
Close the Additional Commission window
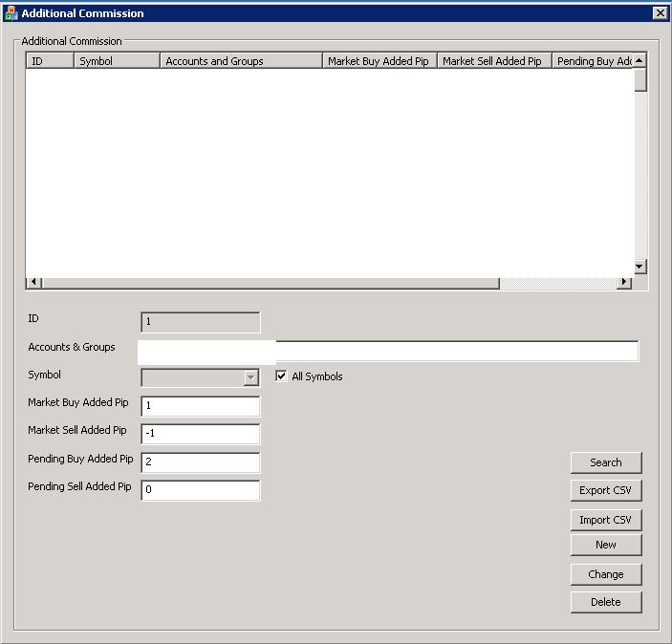pyautogui.click(x=659, y=13)
